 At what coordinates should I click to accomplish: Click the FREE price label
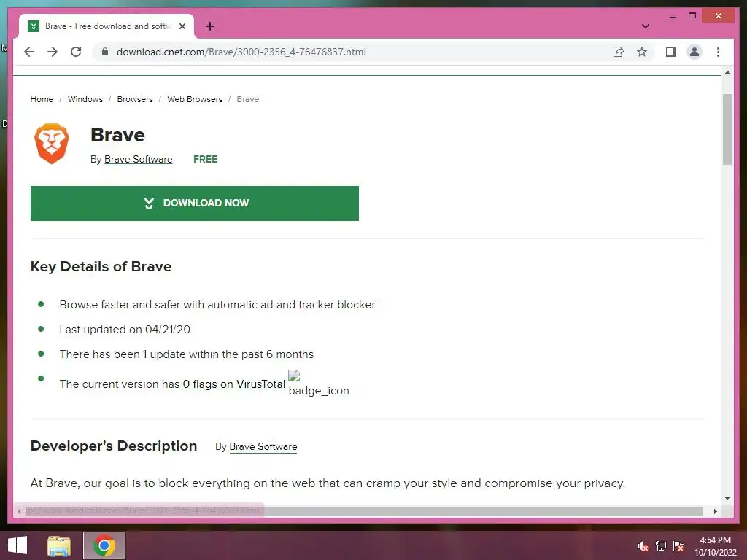(205, 159)
